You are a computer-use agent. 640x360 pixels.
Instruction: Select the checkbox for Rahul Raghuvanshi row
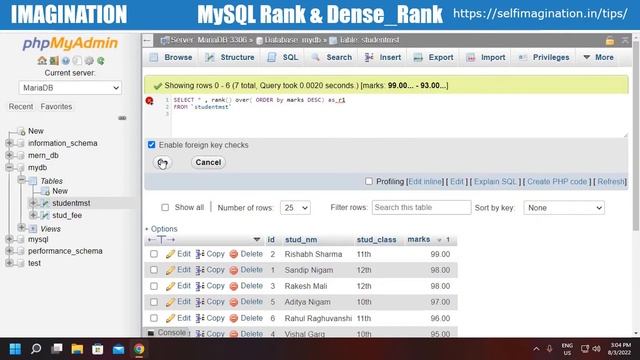tap(154, 318)
